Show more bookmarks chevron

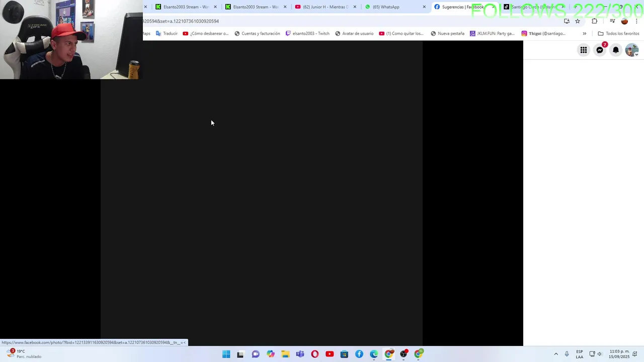(584, 34)
